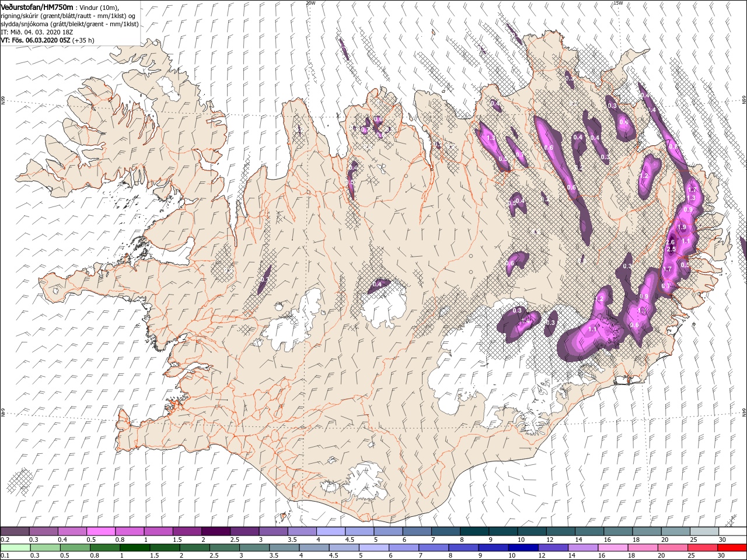
Task: Click the dark teal 8 snowfall legend swatch
Action: [x=474, y=531]
